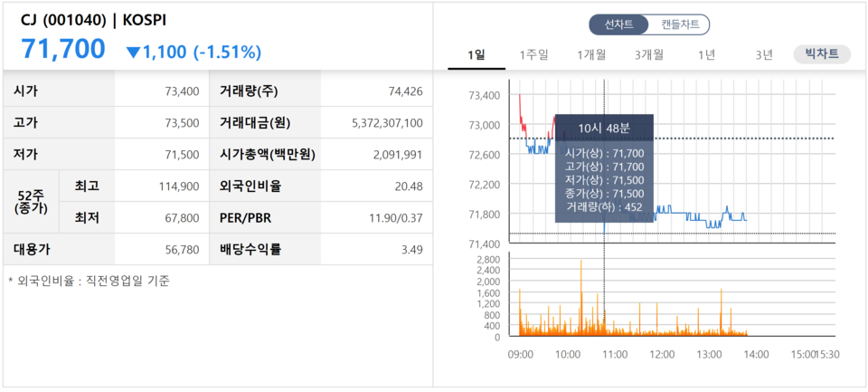
Task: Click the 52주 (종가) label
Action: pos(31,203)
